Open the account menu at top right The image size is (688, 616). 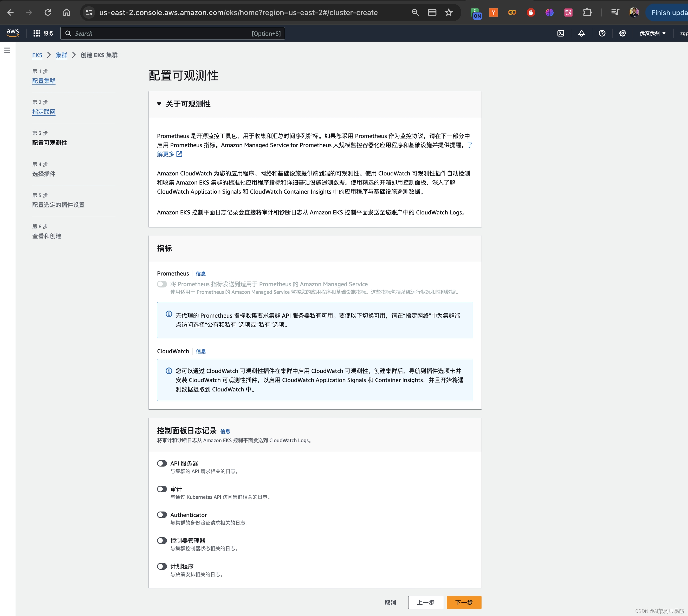tap(684, 33)
